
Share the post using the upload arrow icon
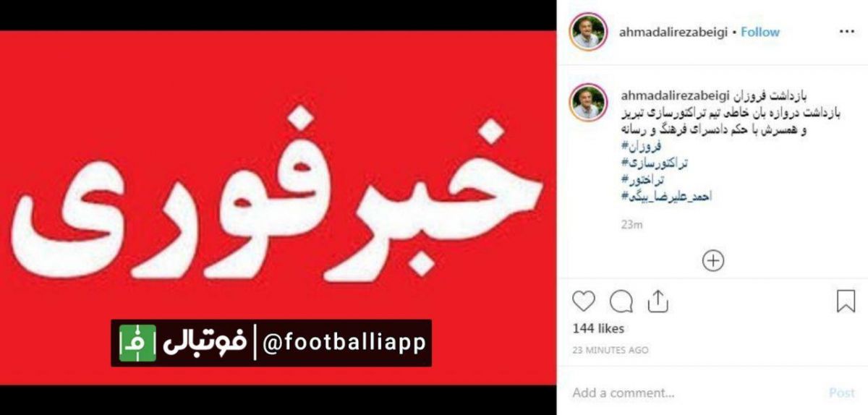point(658,301)
